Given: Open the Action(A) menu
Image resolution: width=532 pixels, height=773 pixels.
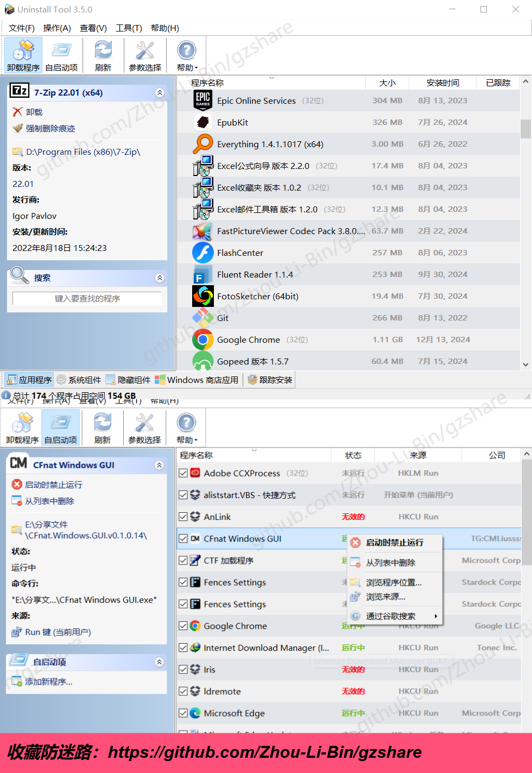Looking at the screenshot, I should click(x=57, y=28).
